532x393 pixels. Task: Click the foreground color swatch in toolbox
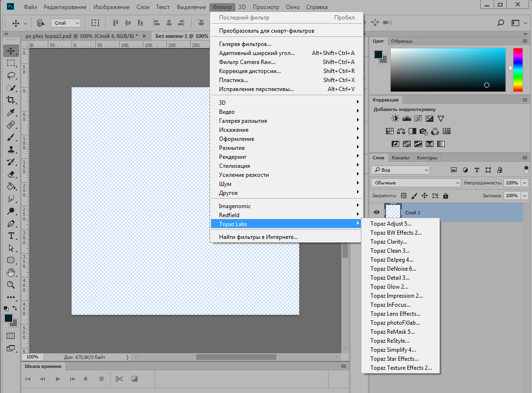pyautogui.click(x=9, y=318)
